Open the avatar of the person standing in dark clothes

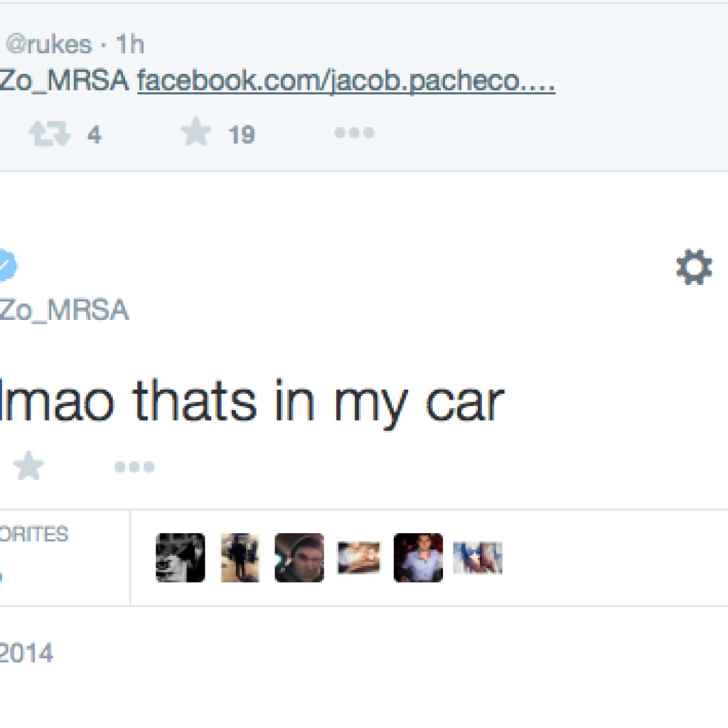tap(240, 558)
